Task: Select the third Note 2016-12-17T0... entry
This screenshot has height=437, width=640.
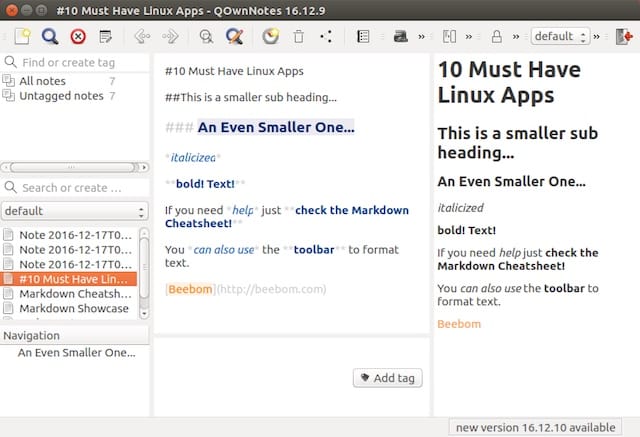Action: pos(69,264)
